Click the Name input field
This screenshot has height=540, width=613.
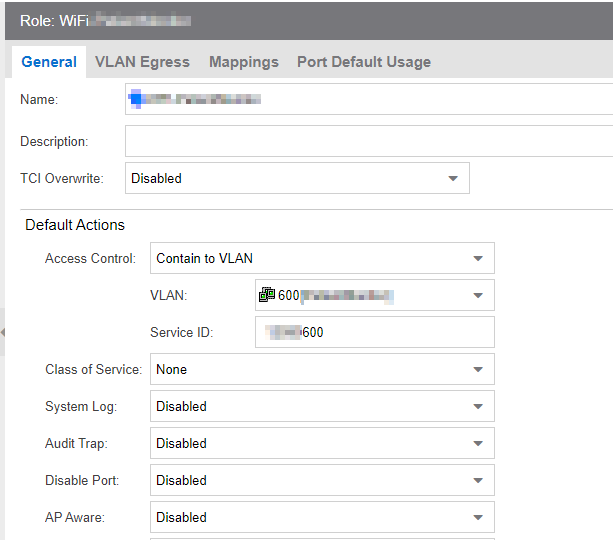pyautogui.click(x=368, y=100)
